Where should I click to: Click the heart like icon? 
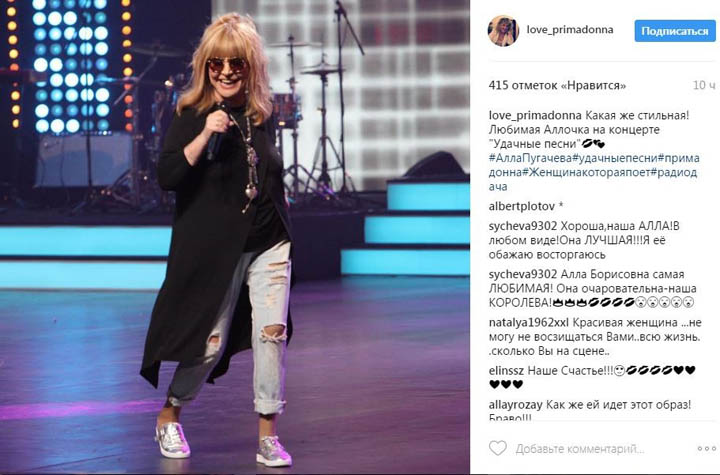(497, 448)
